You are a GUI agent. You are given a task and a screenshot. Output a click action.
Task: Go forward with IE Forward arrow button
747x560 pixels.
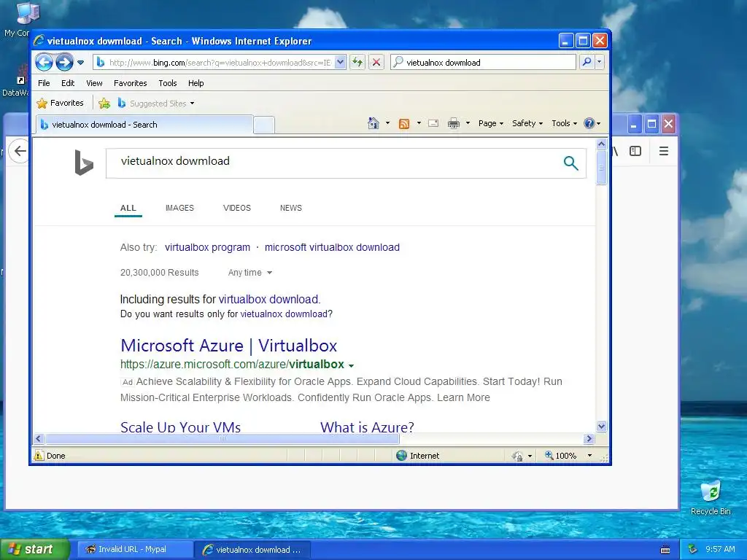tap(64, 63)
